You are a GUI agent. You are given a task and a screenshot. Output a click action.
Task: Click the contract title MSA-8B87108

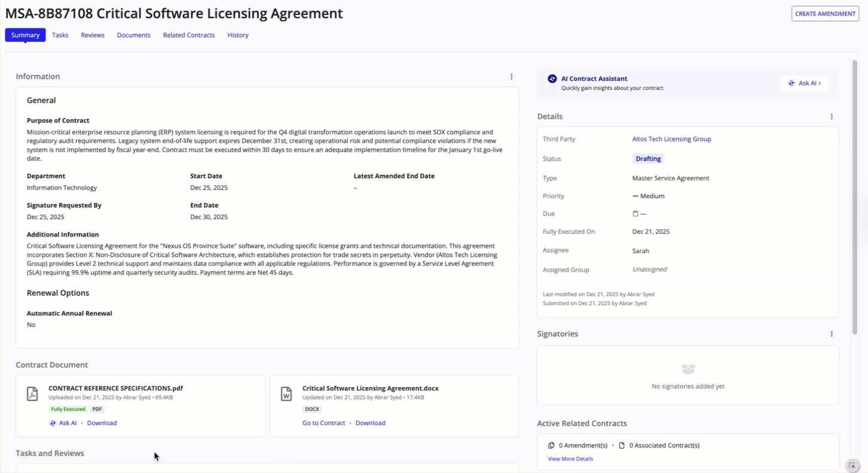pos(174,13)
